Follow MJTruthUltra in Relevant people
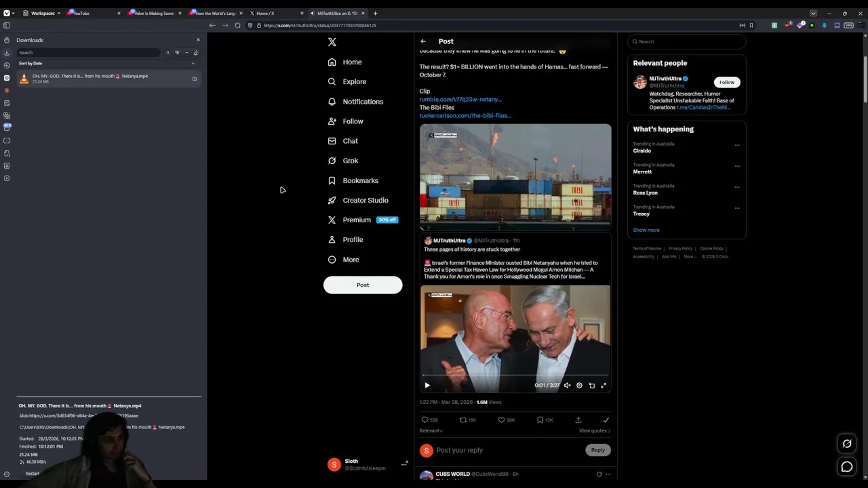The width and height of the screenshot is (868, 488). [726, 82]
